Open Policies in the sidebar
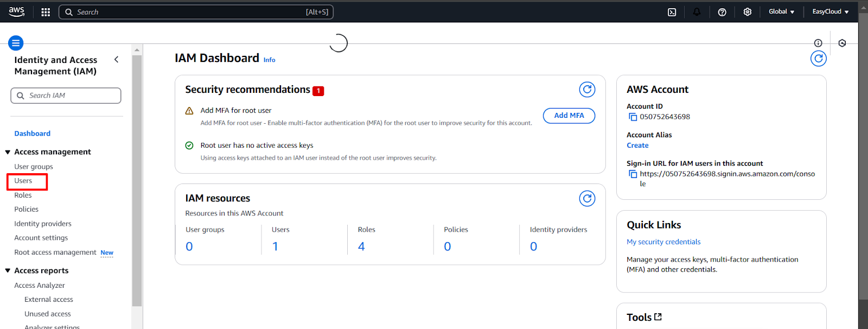This screenshot has height=329, width=868. (27, 210)
